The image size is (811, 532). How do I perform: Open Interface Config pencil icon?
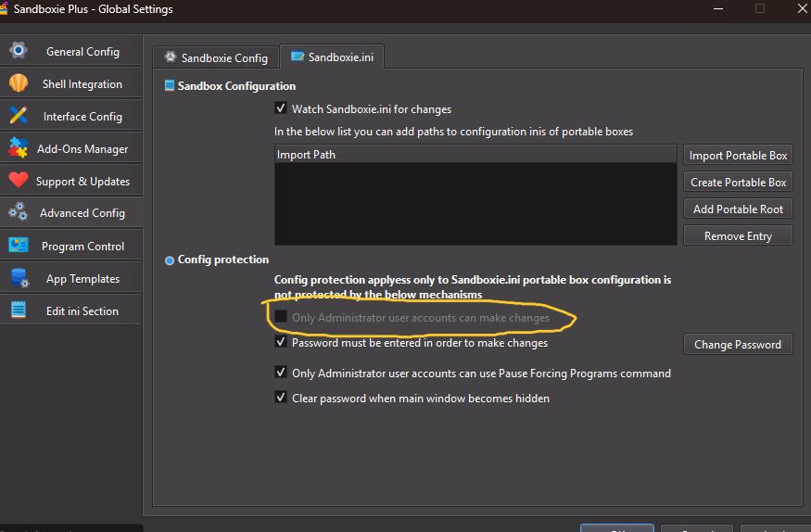pyautogui.click(x=19, y=116)
